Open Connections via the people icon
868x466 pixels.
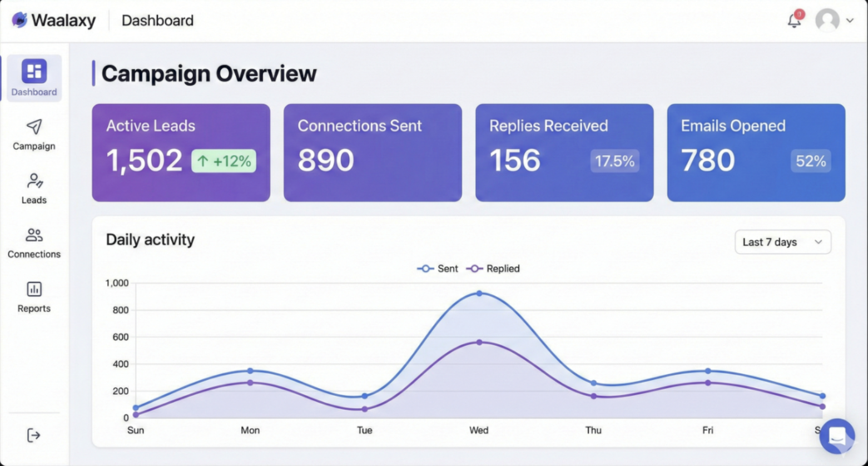click(33, 235)
